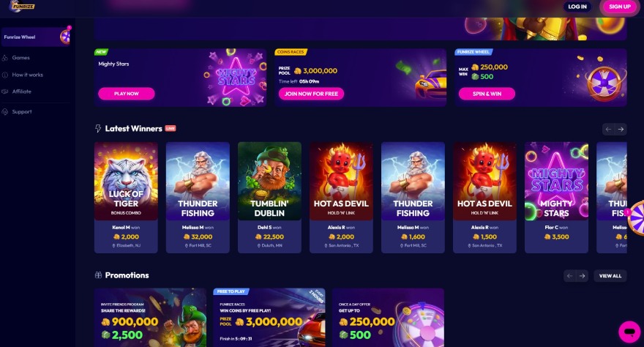Click JOIN NOW FOR FREE button
Image resolution: width=644 pixels, height=347 pixels.
coord(311,94)
